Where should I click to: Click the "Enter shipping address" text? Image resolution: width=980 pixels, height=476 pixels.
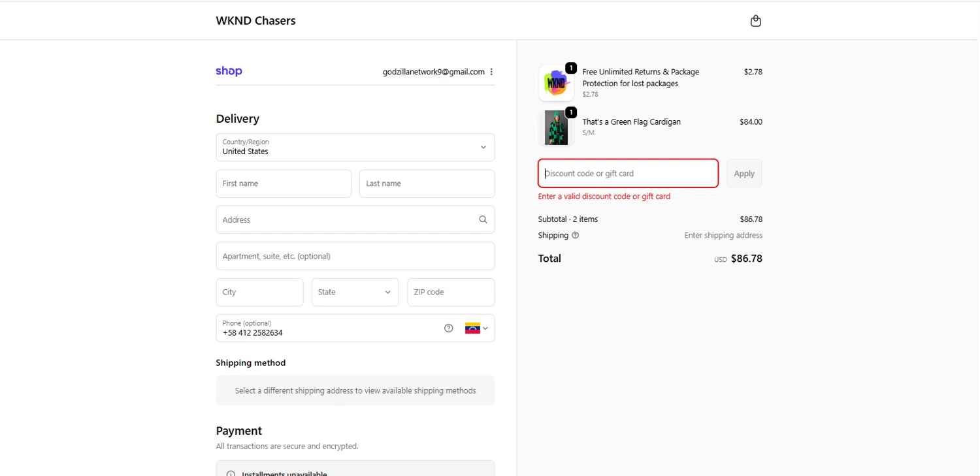coord(723,235)
